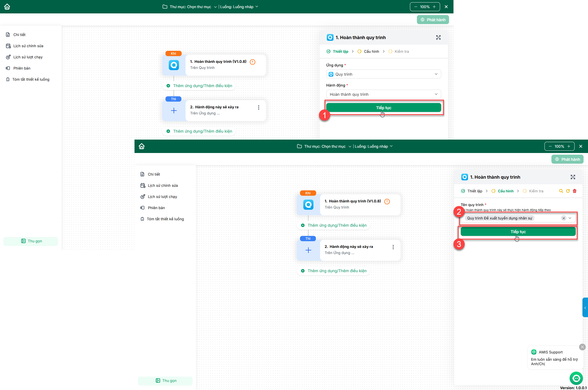Clear the selected Quy trình Đề xuất value
The height and width of the screenshot is (390, 588).
click(x=564, y=218)
